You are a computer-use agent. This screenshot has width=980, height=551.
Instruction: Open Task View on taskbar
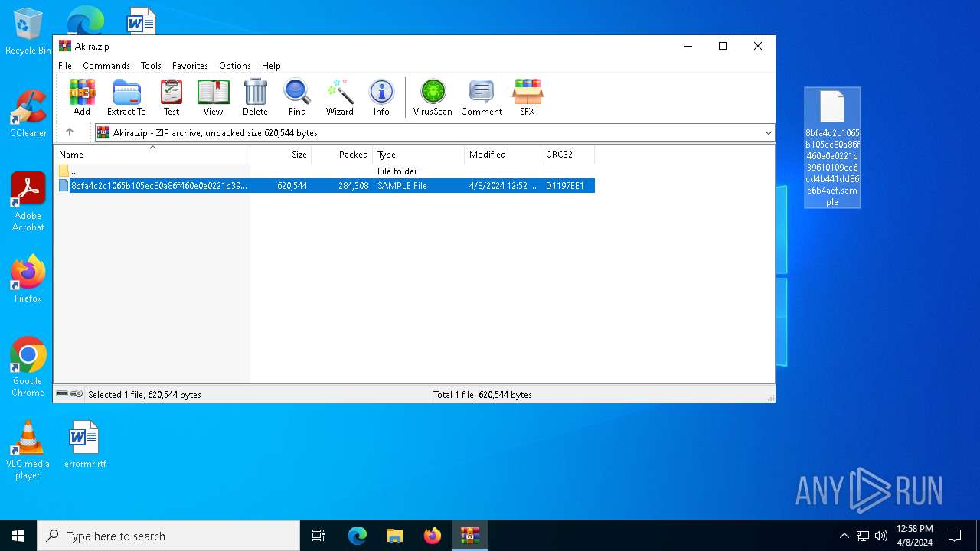coord(318,536)
